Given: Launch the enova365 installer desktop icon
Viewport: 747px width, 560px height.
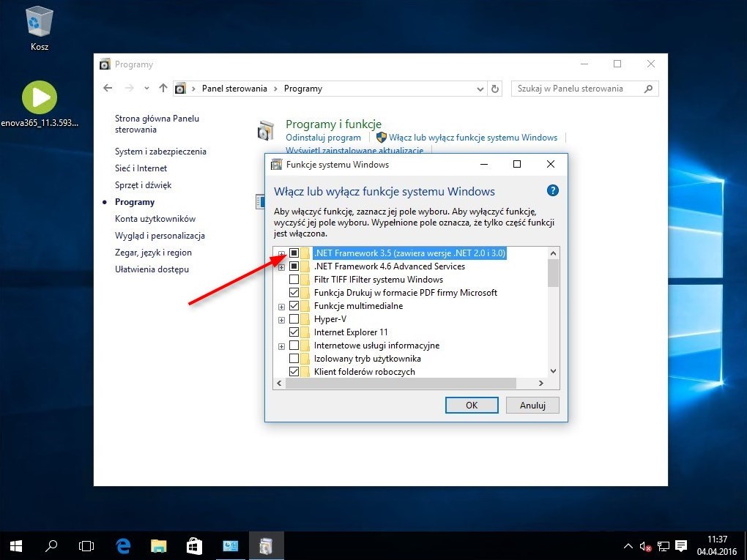Looking at the screenshot, I should (x=39, y=98).
